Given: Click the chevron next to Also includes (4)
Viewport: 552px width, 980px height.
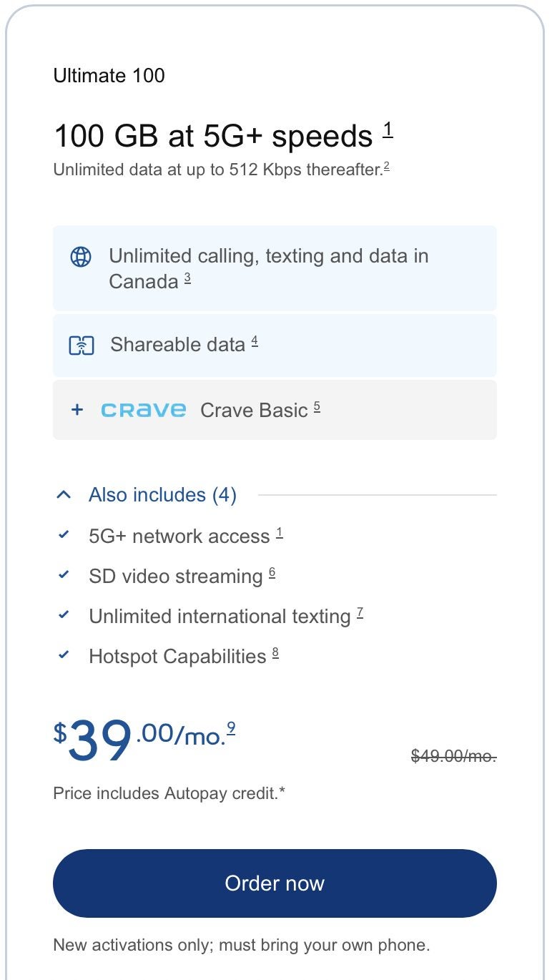Looking at the screenshot, I should click(x=63, y=494).
